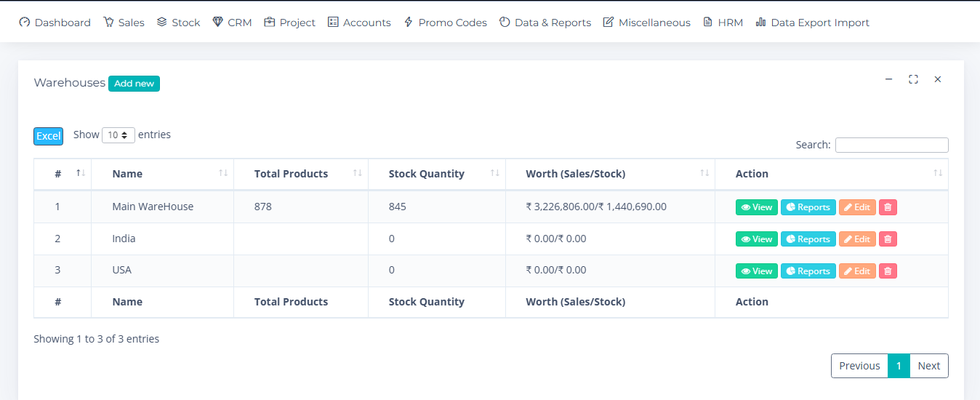Toggle fullscreen on the Warehouses card
The image size is (980, 400).
coord(913,79)
